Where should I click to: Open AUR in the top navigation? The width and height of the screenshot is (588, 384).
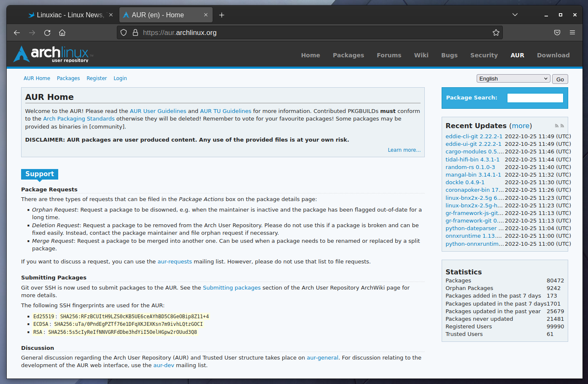click(517, 55)
